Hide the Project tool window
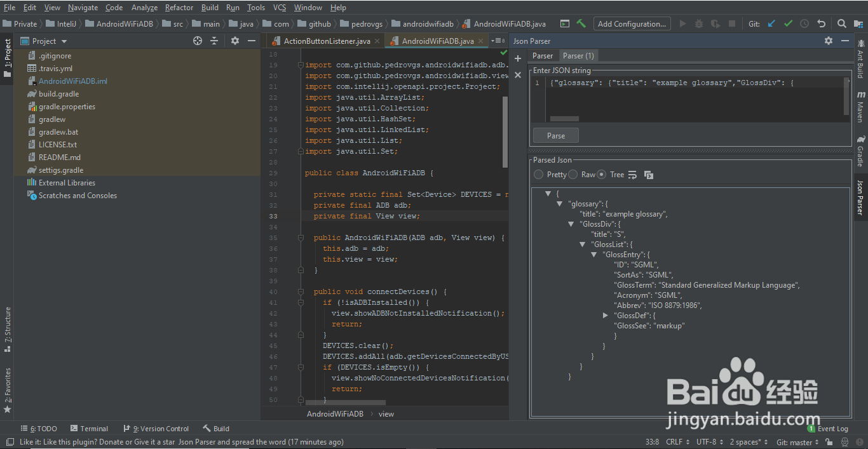 click(x=252, y=41)
